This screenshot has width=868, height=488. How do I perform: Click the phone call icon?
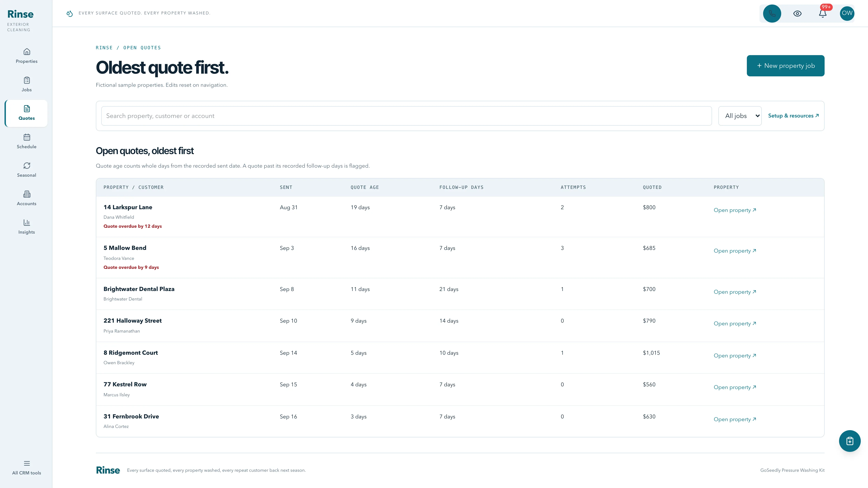[x=772, y=14]
